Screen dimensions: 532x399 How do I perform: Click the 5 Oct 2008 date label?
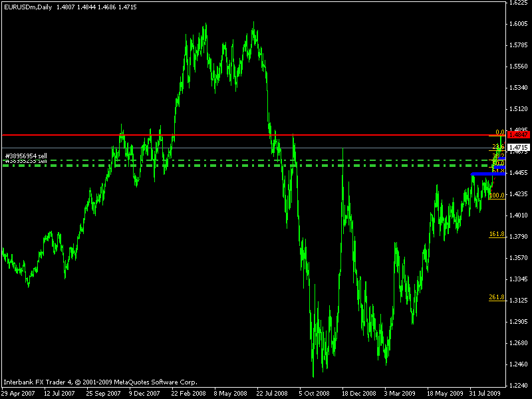pos(313,393)
